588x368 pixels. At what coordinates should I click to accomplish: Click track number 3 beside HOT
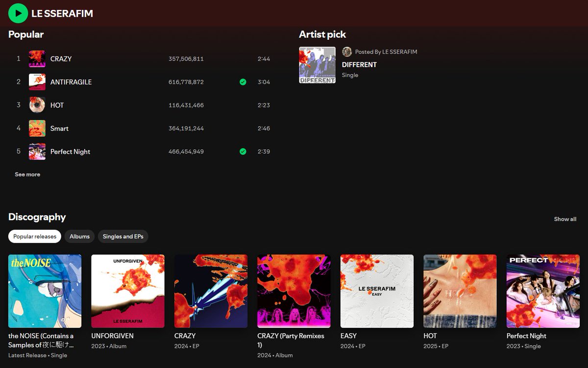(19, 105)
